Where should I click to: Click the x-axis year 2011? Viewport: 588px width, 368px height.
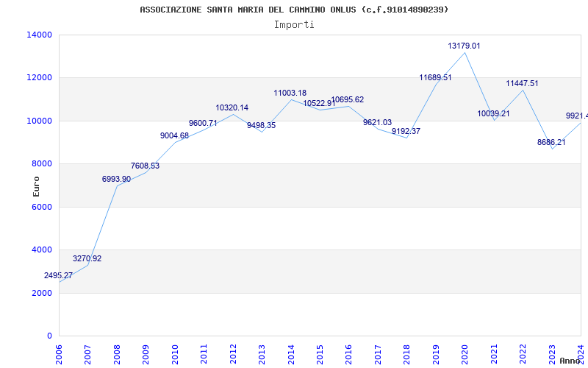click(x=204, y=354)
